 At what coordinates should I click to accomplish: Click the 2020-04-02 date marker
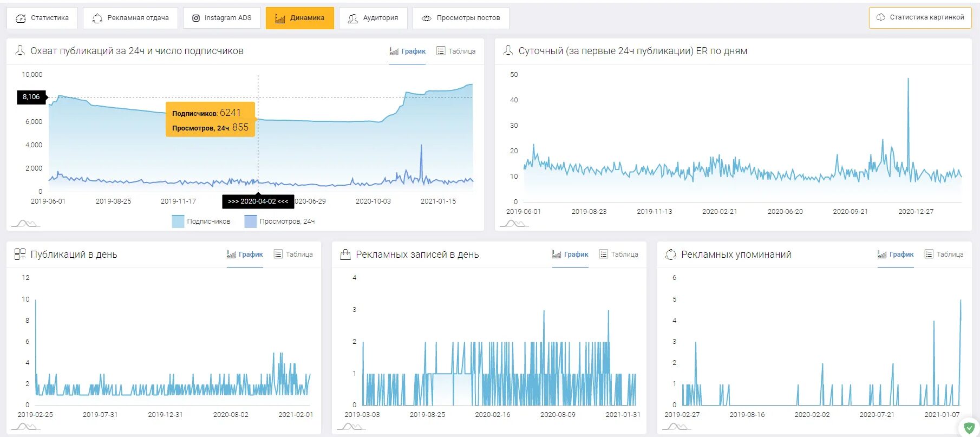pyautogui.click(x=258, y=201)
